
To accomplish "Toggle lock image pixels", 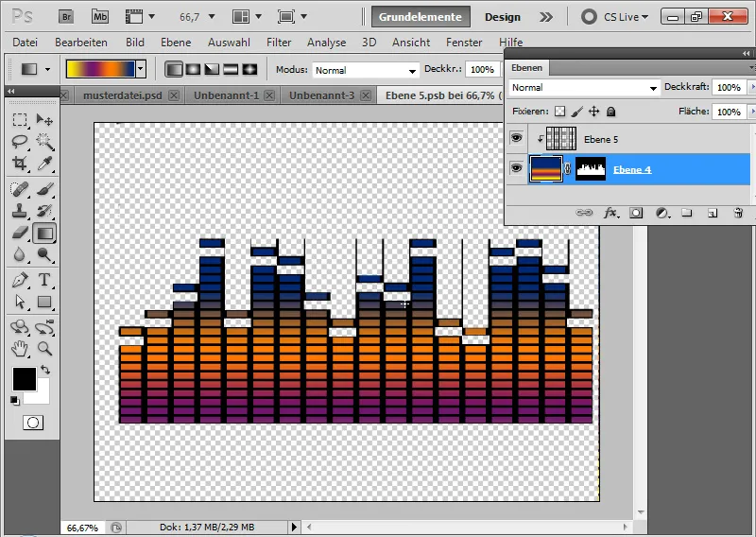I will click(x=576, y=112).
